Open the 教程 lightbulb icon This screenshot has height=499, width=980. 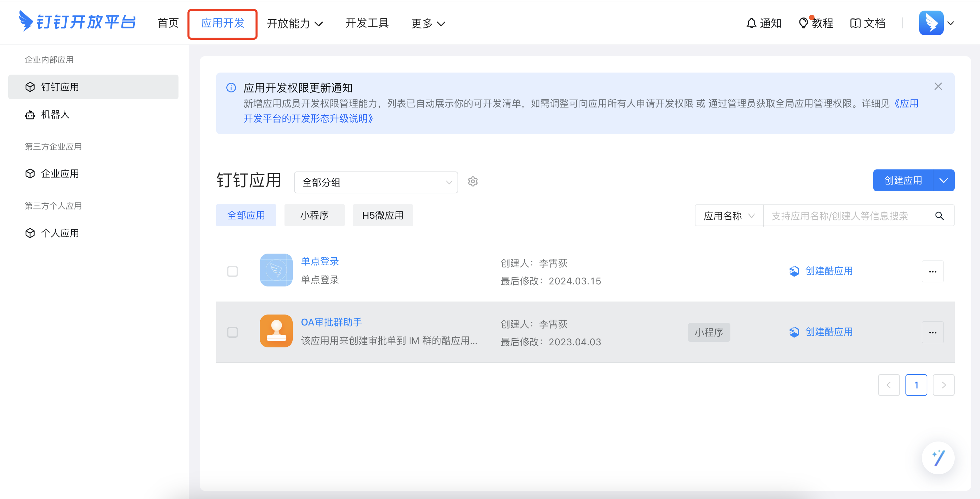click(x=804, y=23)
